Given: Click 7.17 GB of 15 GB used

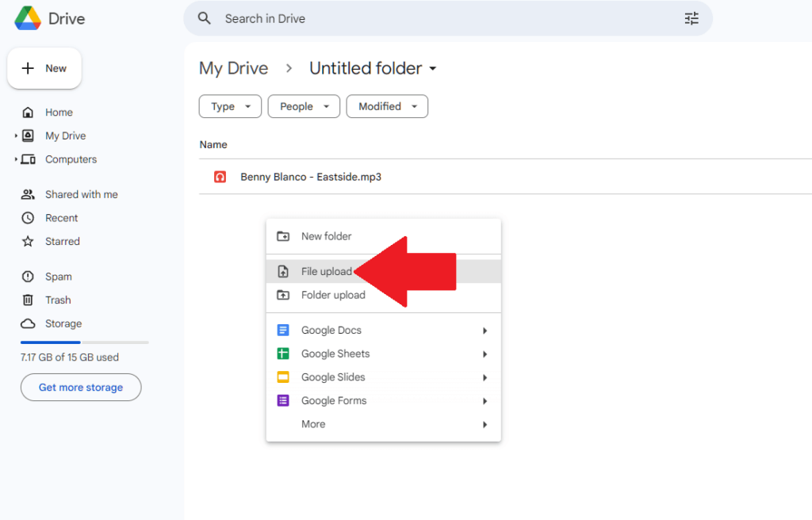Looking at the screenshot, I should tap(70, 357).
